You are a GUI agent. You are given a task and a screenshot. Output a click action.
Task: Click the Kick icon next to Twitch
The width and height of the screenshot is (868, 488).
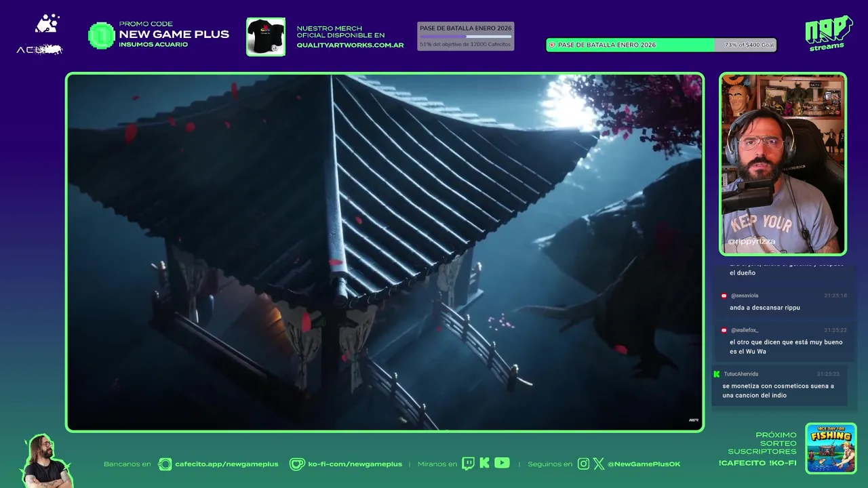[x=484, y=464]
